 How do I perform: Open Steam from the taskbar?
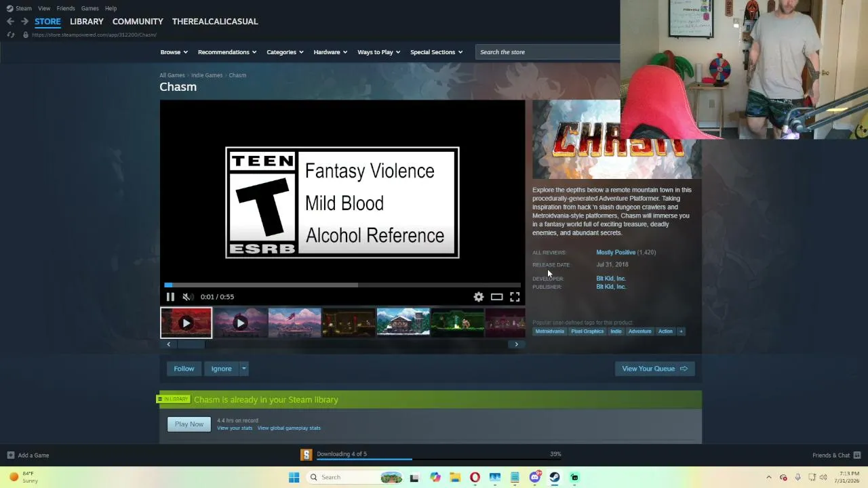coord(555,477)
